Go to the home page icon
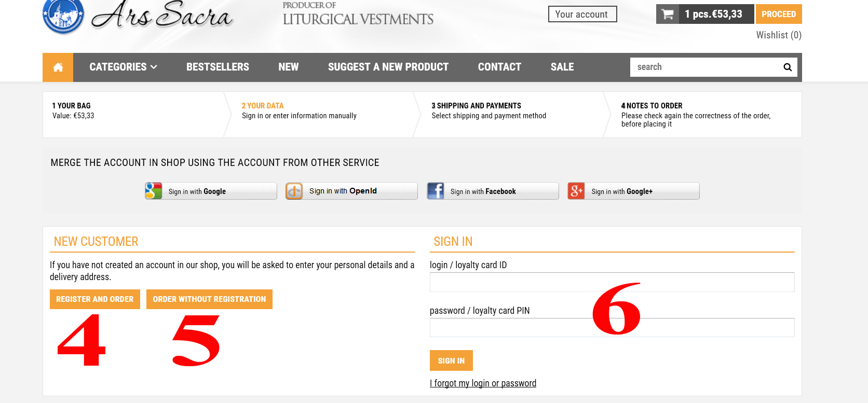 tap(58, 67)
